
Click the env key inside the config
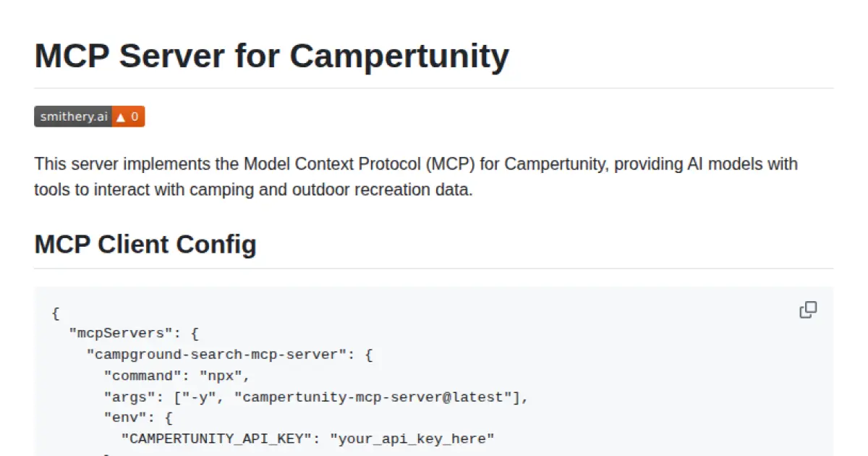pyautogui.click(x=123, y=417)
